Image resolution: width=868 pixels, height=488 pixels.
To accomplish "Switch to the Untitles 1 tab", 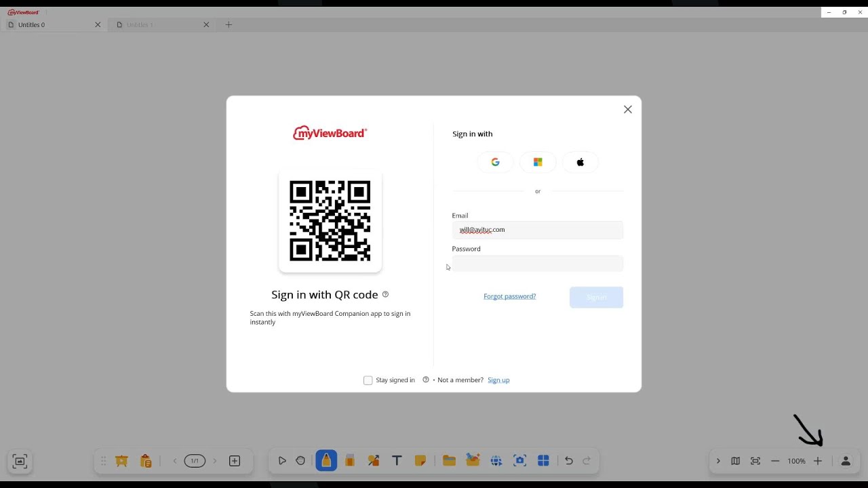I will tap(163, 25).
